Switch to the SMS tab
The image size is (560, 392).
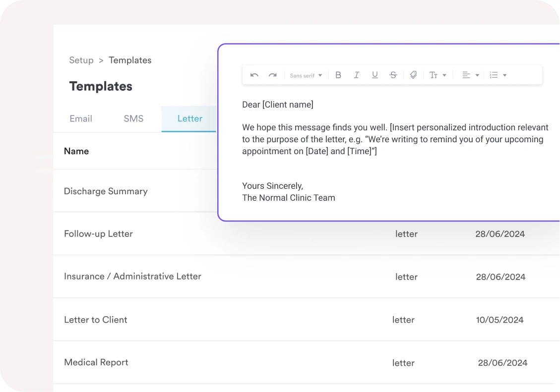tap(133, 119)
